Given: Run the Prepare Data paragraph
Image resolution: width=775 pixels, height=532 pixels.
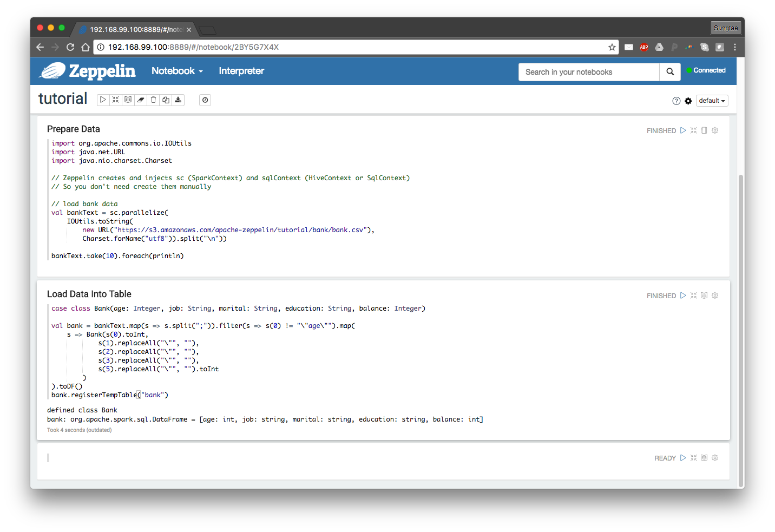Looking at the screenshot, I should click(683, 130).
